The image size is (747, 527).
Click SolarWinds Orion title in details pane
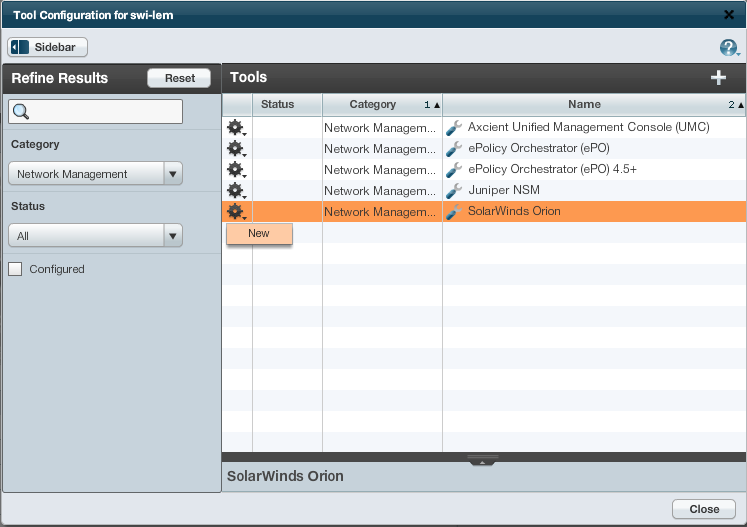[x=285, y=476]
